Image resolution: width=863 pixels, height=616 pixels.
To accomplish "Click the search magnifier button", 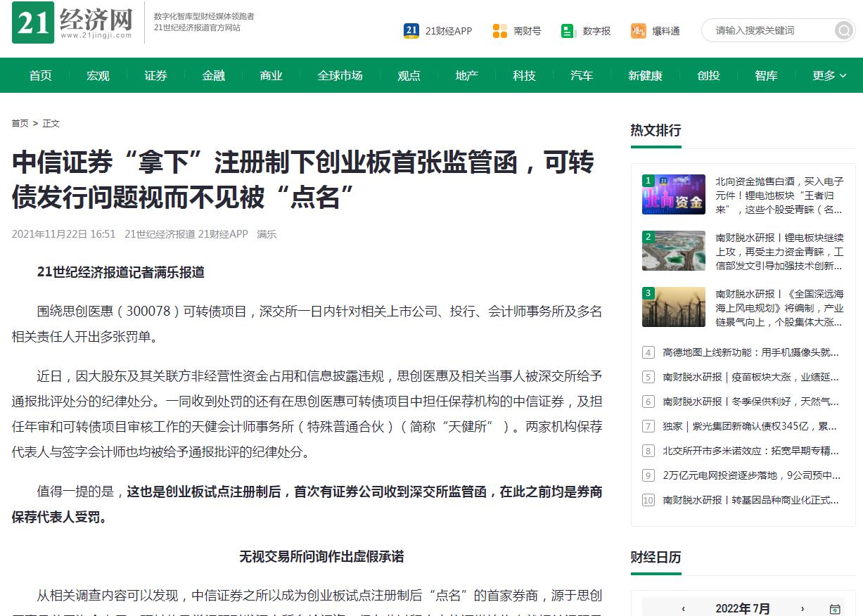I will 843,30.
